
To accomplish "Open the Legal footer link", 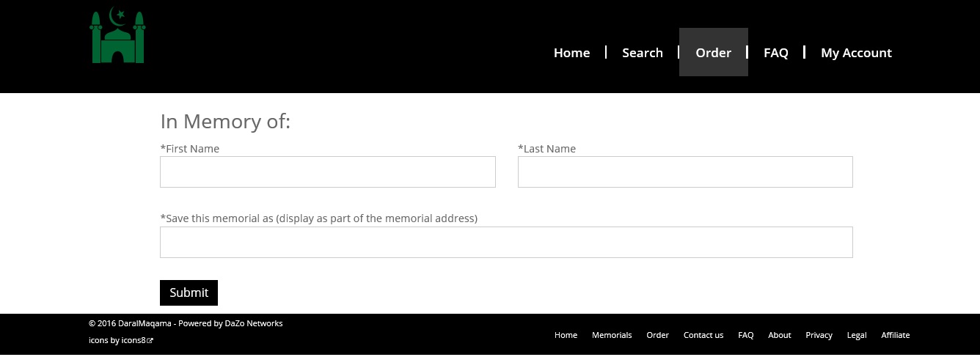I will point(857,335).
